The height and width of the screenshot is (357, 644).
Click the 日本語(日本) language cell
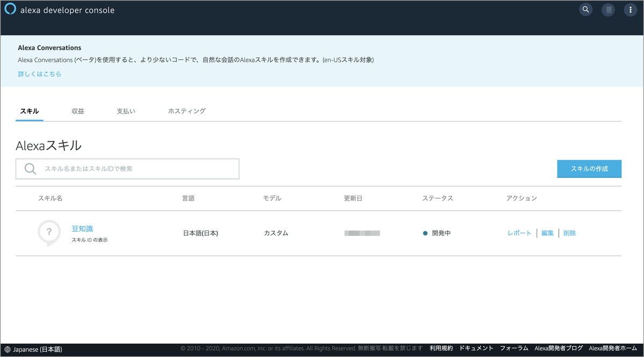point(201,233)
